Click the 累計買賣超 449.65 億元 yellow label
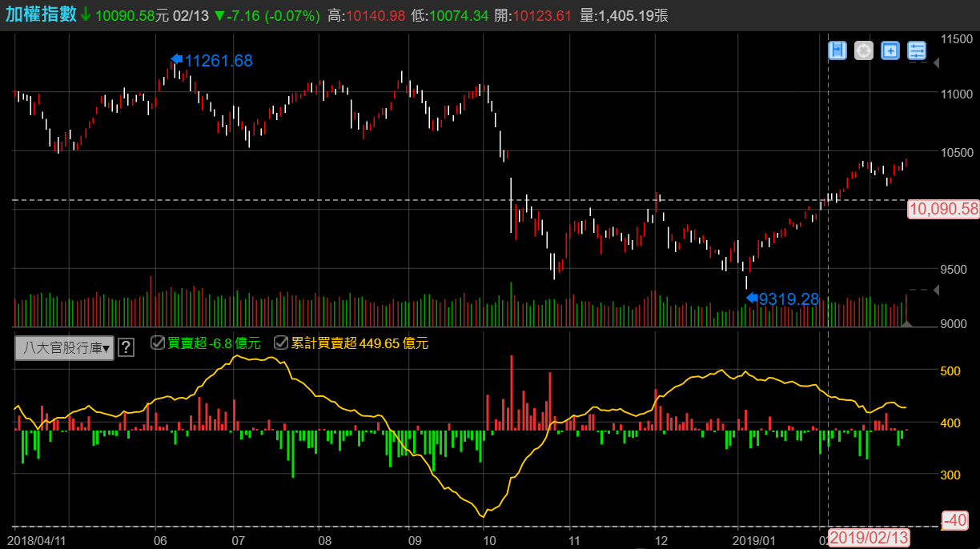This screenshot has width=980, height=549. tap(359, 343)
